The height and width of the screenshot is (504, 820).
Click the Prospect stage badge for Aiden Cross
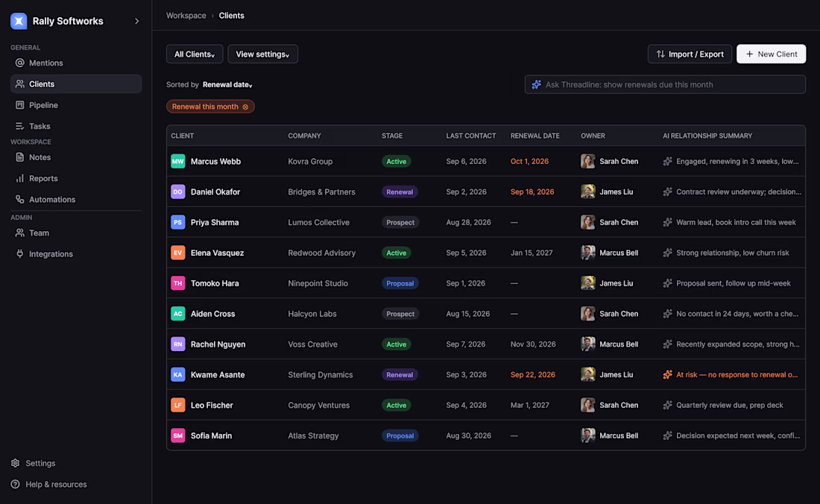[400, 314]
